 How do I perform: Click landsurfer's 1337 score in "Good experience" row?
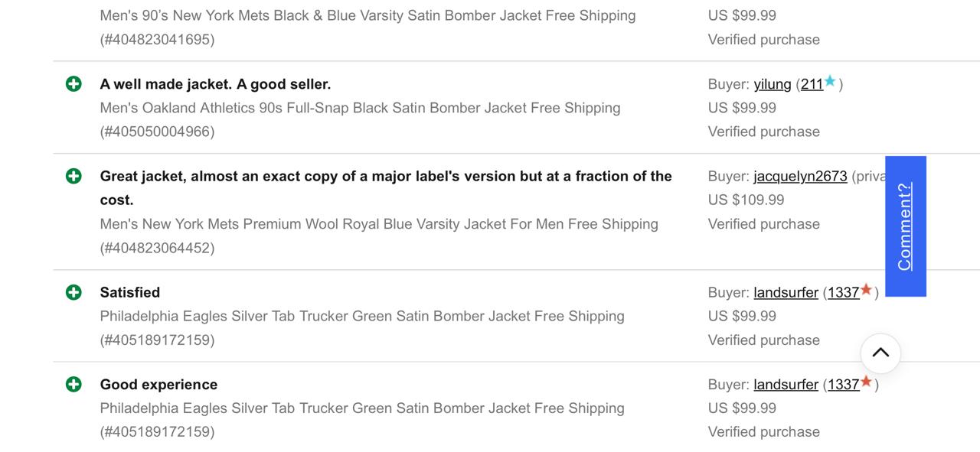[843, 384]
